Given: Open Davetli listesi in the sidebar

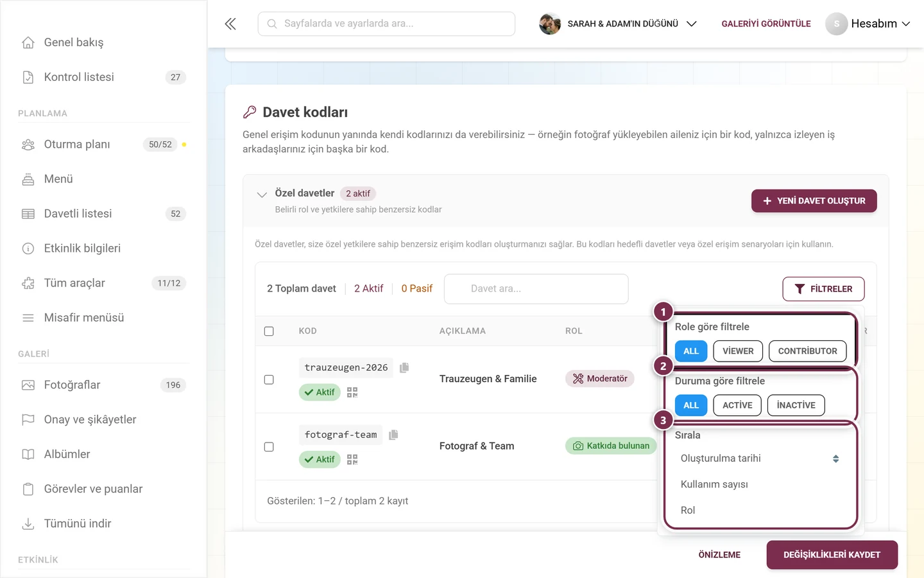Looking at the screenshot, I should [103, 214].
